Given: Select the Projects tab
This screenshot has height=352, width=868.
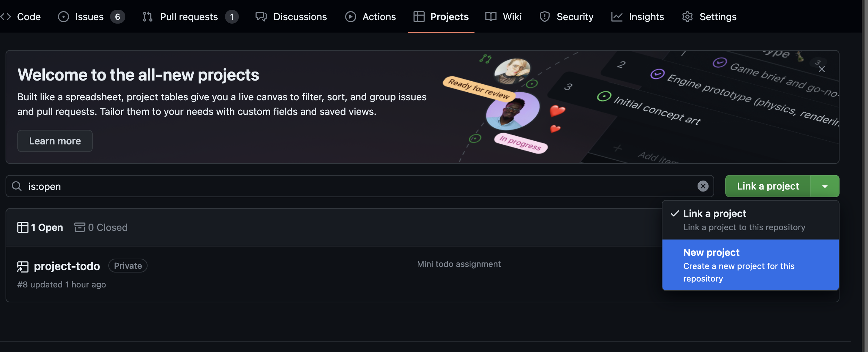Looking at the screenshot, I should click(x=441, y=17).
